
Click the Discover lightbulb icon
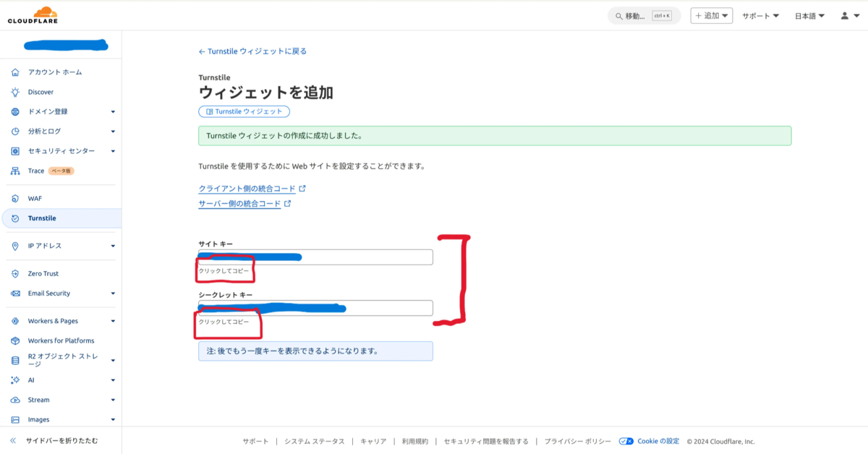(15, 92)
